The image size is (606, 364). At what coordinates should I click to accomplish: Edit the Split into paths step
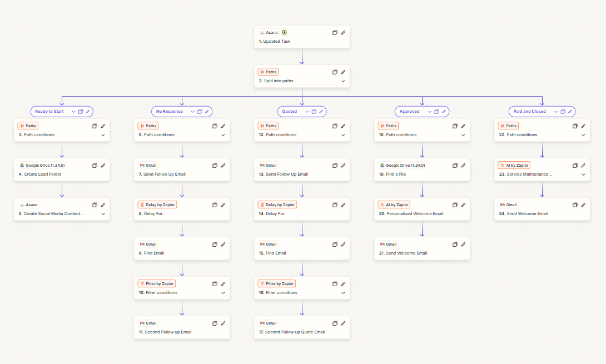click(343, 72)
